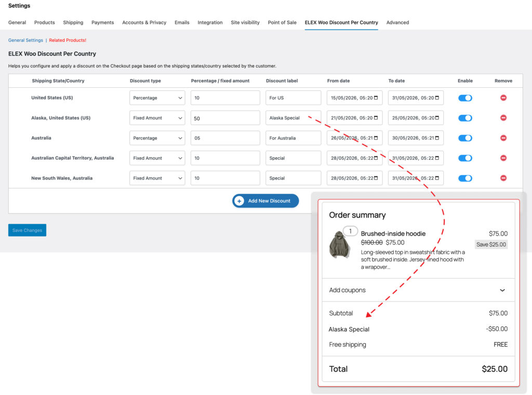Edit amount field for Australian Capital Territory
Screen dimensions: 532x395
[x=225, y=158]
